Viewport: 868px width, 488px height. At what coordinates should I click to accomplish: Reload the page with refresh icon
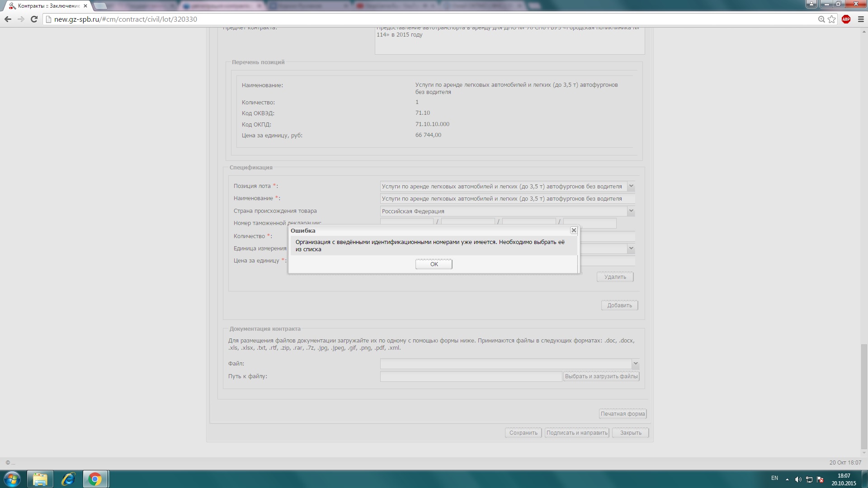[34, 19]
